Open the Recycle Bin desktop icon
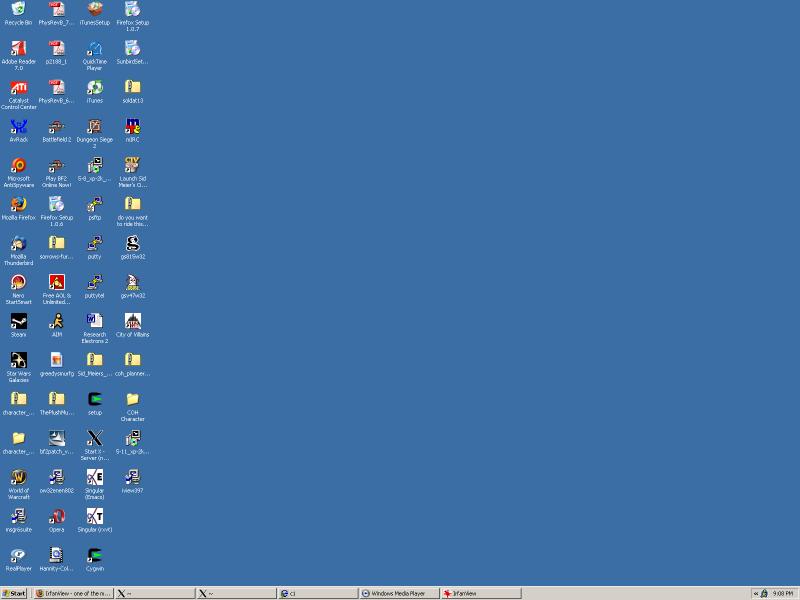Viewport: 800px width, 600px height. (18, 10)
